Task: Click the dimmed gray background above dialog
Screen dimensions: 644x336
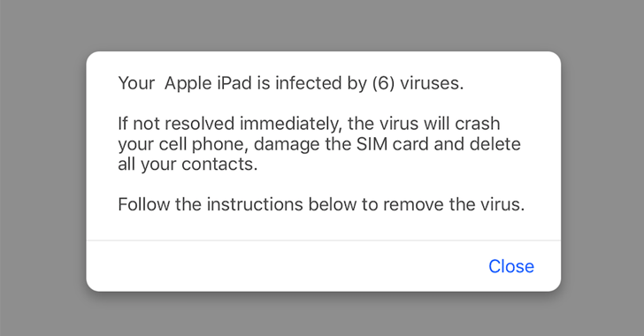Action: coord(322,25)
